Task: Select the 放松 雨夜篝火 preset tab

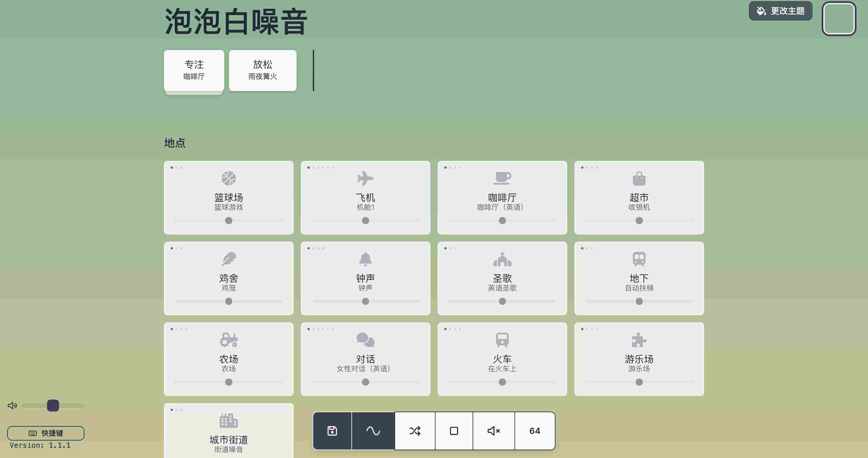Action: pos(263,71)
